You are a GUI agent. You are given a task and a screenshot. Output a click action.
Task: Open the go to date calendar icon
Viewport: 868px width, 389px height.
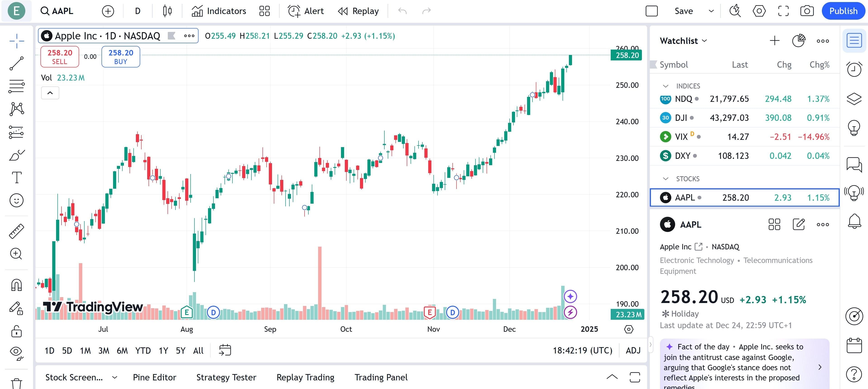(x=225, y=350)
